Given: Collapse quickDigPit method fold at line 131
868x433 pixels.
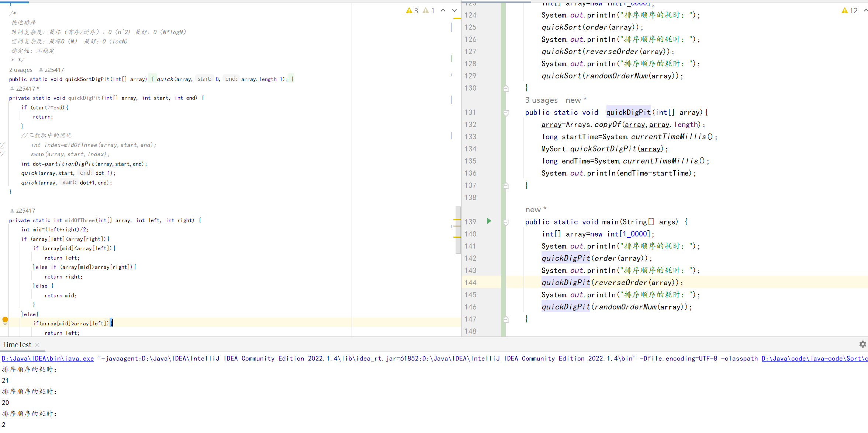Looking at the screenshot, I should 506,113.
